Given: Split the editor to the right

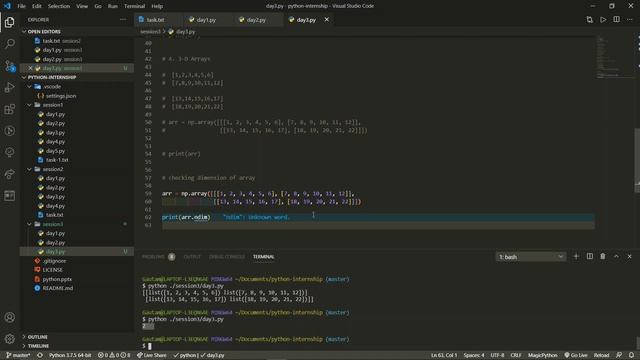Looking at the screenshot, I should (x=616, y=20).
